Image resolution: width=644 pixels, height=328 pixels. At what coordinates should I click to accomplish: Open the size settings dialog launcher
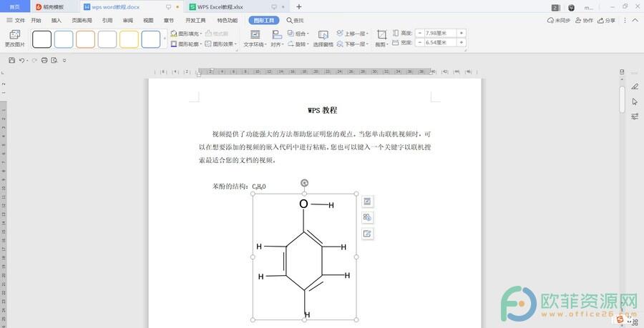click(465, 49)
